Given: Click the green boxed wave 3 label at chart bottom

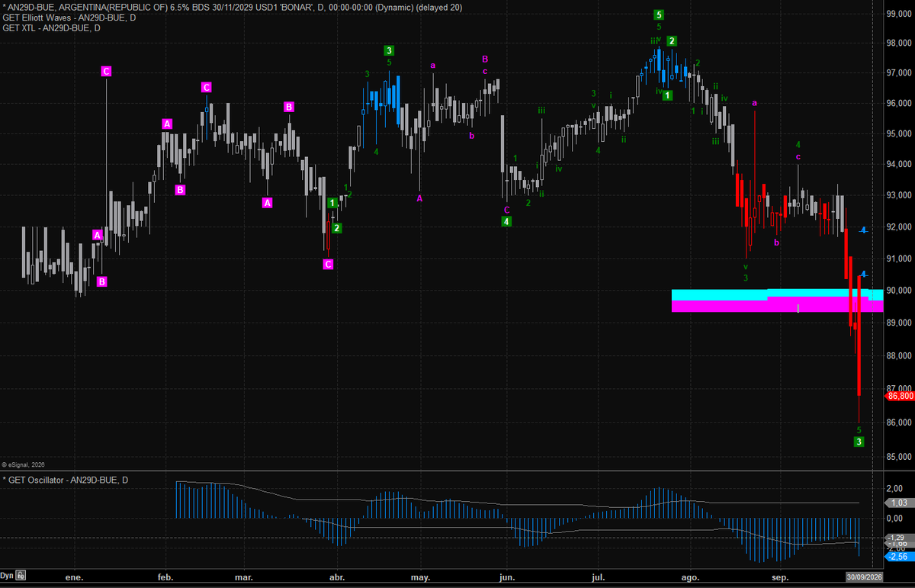Looking at the screenshot, I should tap(859, 442).
